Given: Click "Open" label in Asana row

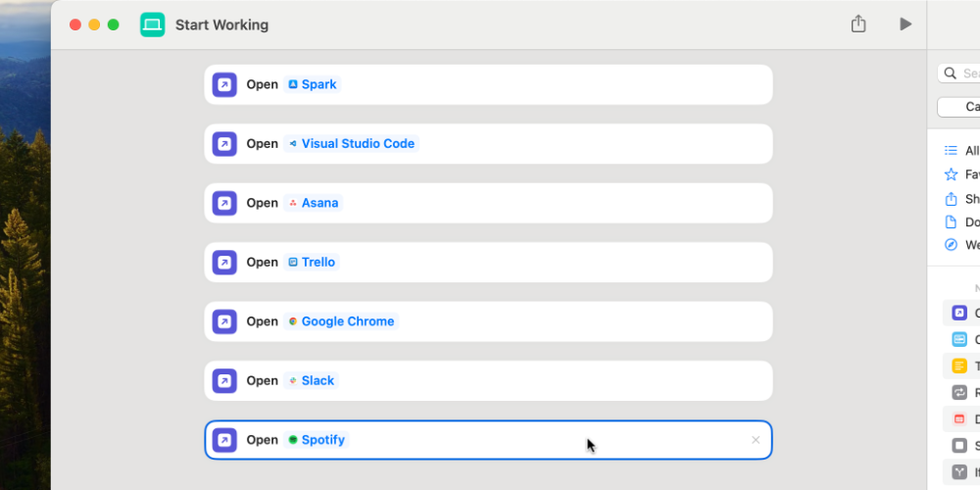Looking at the screenshot, I should (x=262, y=203).
